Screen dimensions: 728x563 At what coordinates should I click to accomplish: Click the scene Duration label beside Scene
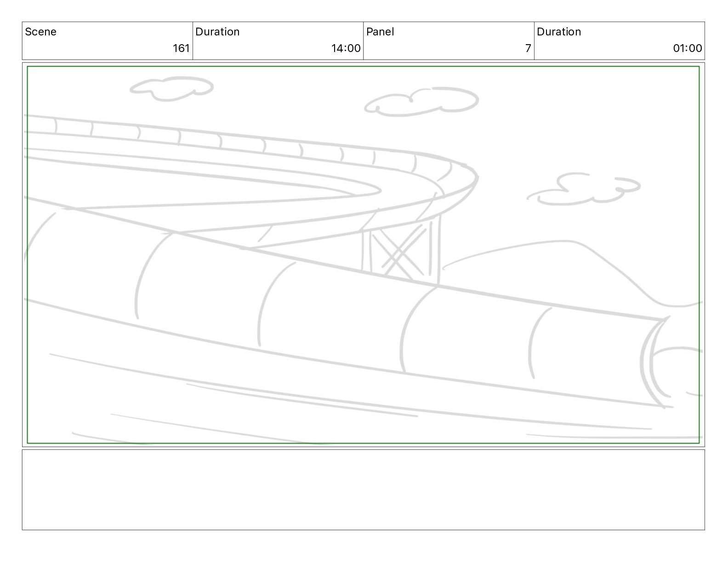click(x=217, y=32)
